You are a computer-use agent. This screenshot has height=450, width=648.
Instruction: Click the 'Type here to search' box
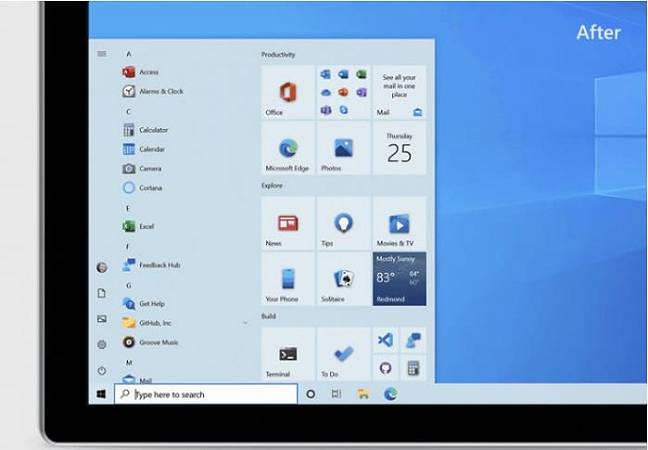[x=206, y=394]
